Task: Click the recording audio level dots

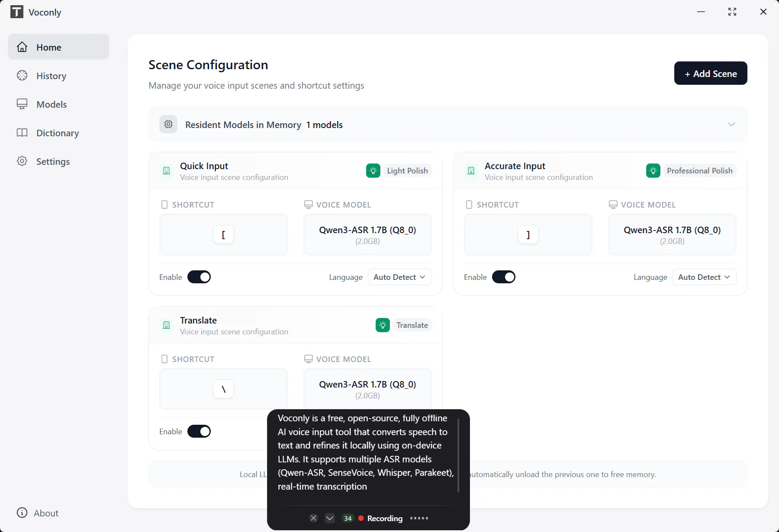Action: (419, 518)
